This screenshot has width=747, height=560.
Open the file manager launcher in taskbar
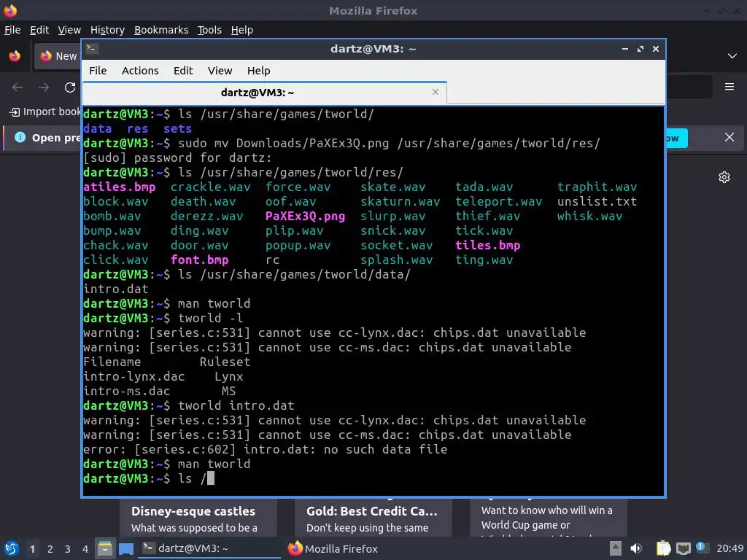pyautogui.click(x=105, y=548)
